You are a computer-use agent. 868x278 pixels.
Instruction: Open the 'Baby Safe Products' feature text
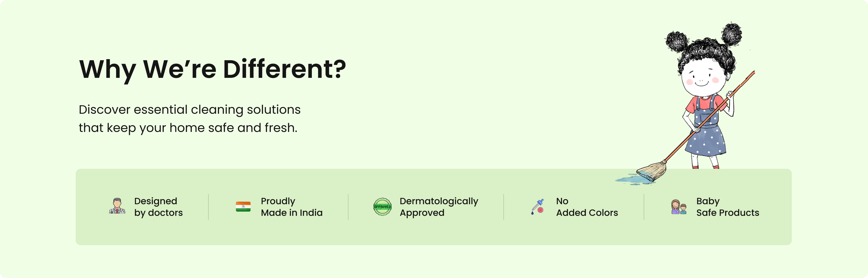click(727, 207)
